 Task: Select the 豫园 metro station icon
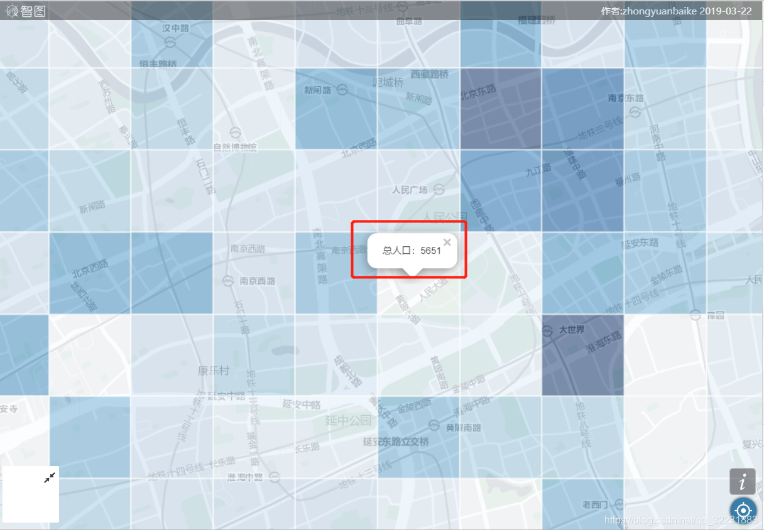coord(696,315)
